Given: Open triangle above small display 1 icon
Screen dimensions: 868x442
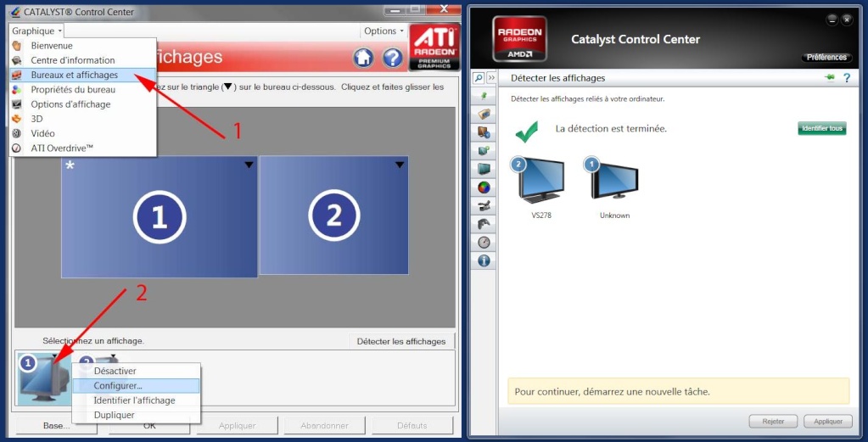Looking at the screenshot, I should pos(55,355).
